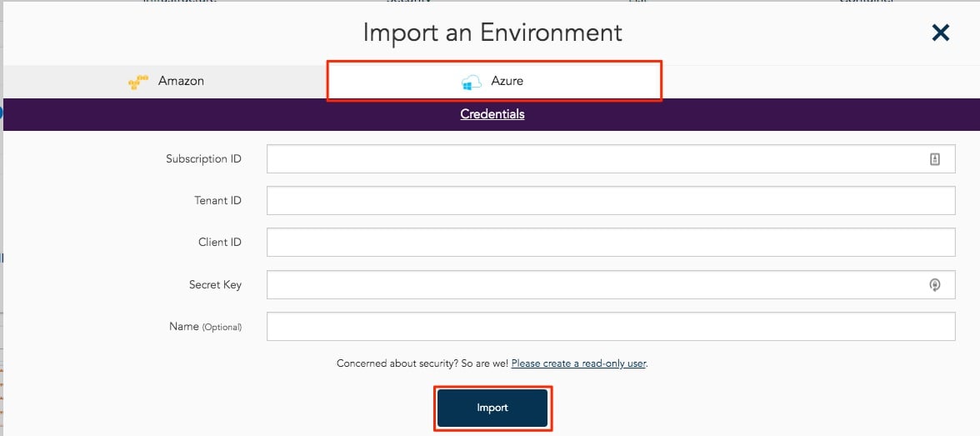The height and width of the screenshot is (436, 980).
Task: Select the Azure provider tab
Action: (493, 82)
